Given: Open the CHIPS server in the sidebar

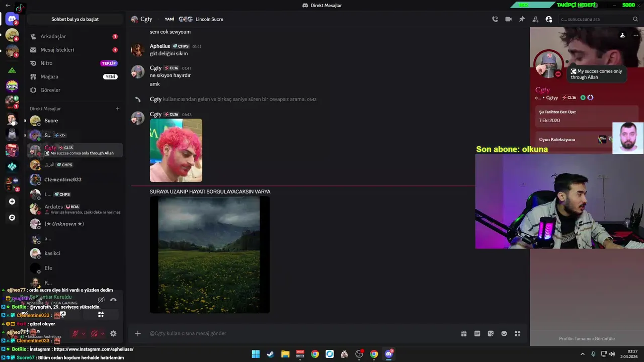Looking at the screenshot, I should (12, 86).
